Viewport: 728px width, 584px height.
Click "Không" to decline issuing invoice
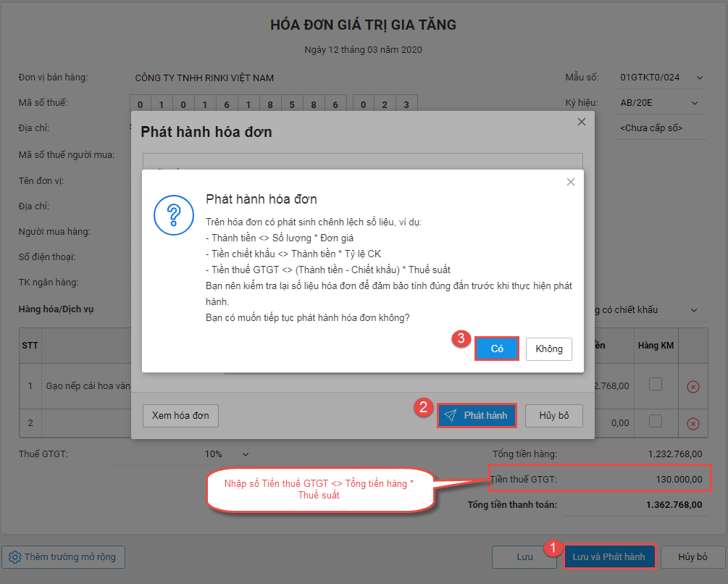(548, 349)
